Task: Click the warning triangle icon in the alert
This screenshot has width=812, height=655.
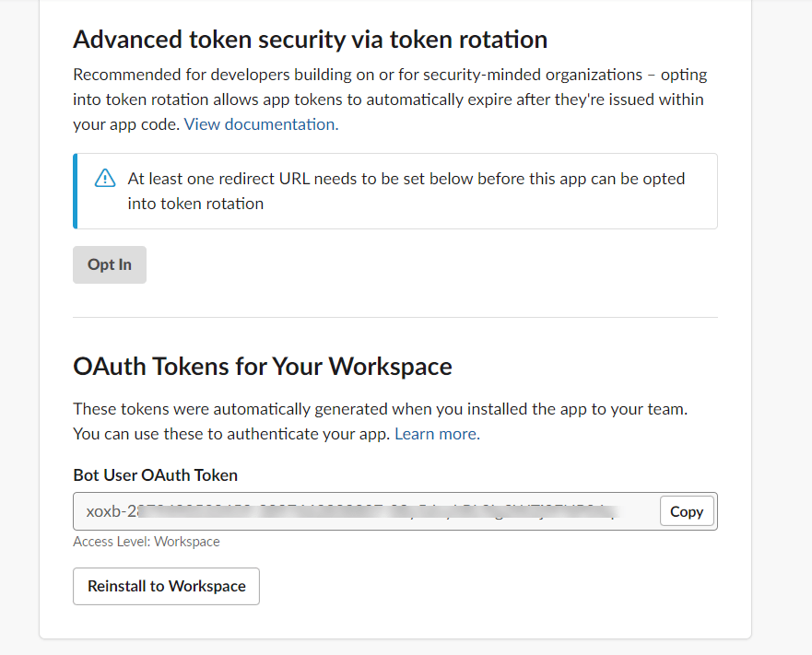Action: (x=105, y=179)
